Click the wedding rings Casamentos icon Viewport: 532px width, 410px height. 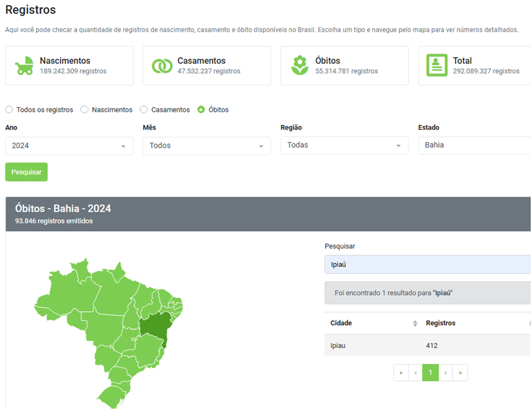coord(162,66)
